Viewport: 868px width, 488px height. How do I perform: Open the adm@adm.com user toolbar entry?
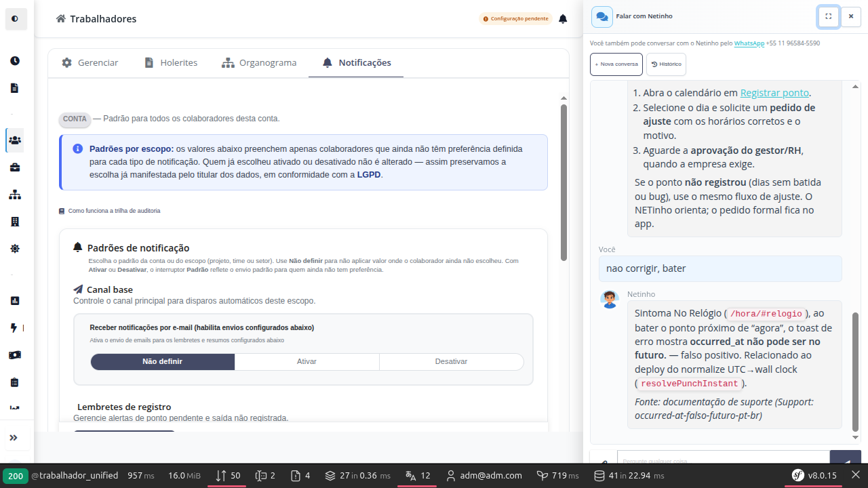484,476
